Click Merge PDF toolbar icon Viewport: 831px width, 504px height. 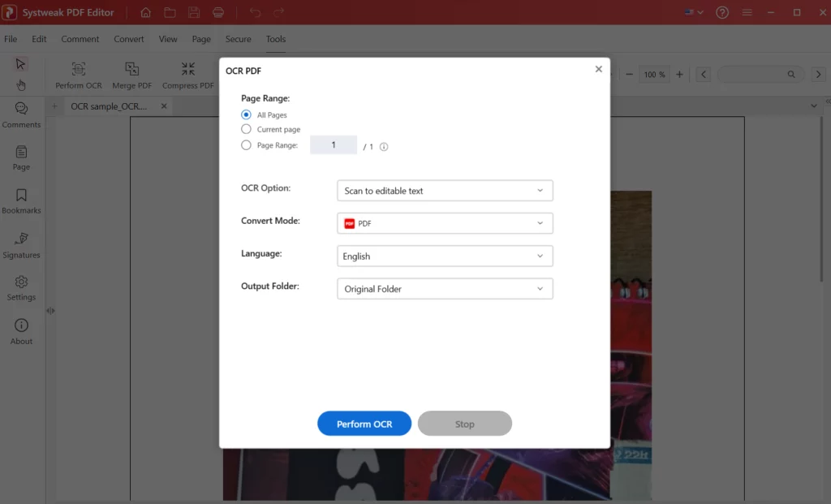tap(132, 75)
